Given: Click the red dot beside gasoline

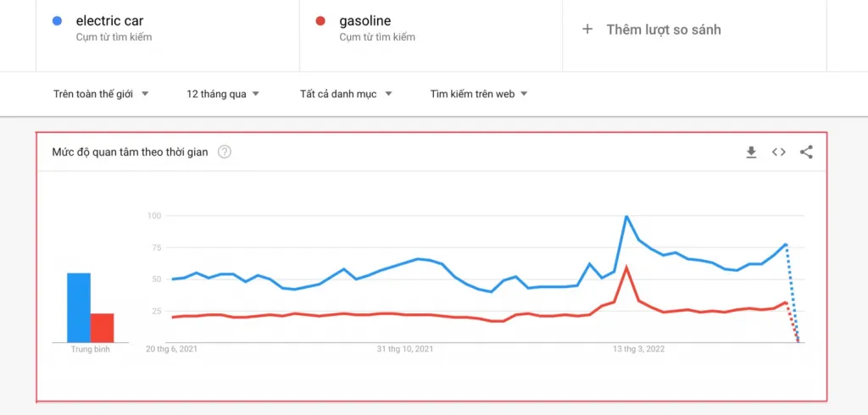Looking at the screenshot, I should tap(320, 21).
